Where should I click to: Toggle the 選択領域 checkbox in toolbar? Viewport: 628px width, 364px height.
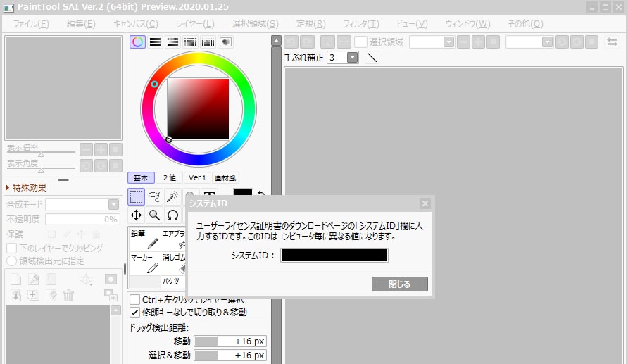pos(360,42)
